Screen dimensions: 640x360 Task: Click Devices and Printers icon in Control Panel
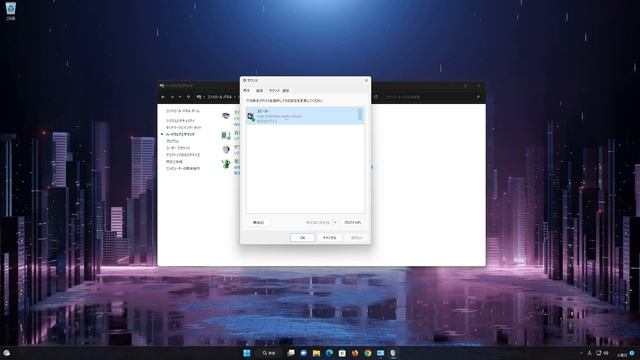[226, 116]
